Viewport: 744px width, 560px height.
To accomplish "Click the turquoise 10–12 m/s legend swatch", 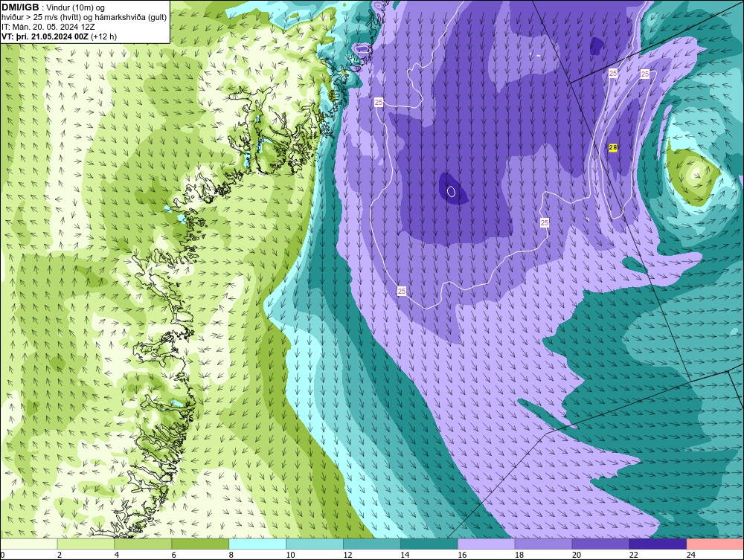I will pyautogui.click(x=315, y=544).
